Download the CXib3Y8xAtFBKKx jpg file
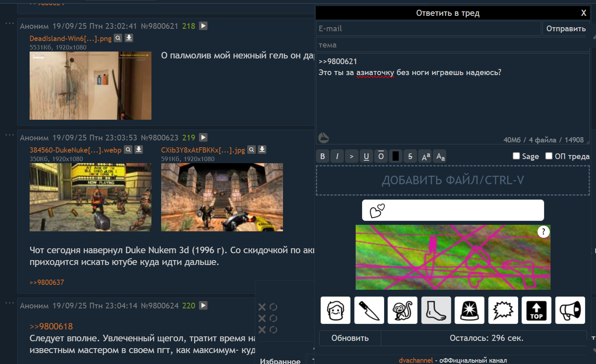 [262, 150]
